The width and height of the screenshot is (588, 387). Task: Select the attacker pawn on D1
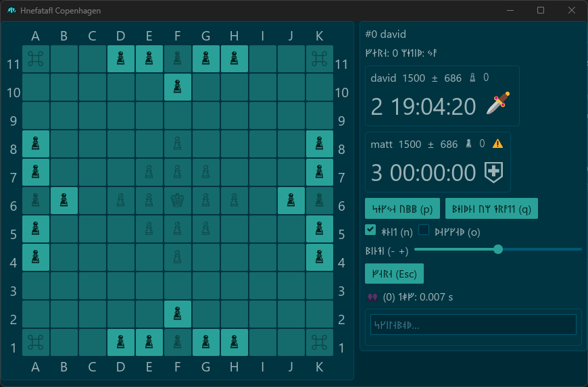point(121,342)
